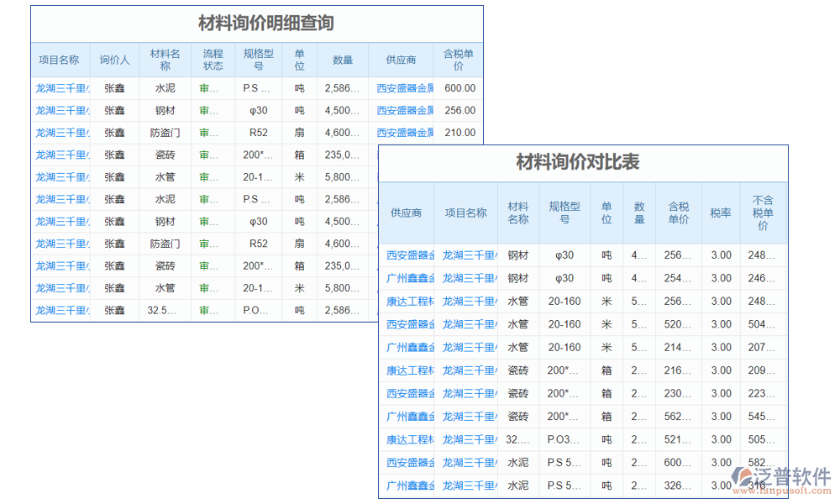840x504 pixels.
Task: Open the first 西安盛器 link in 对比表
Action: (x=410, y=255)
